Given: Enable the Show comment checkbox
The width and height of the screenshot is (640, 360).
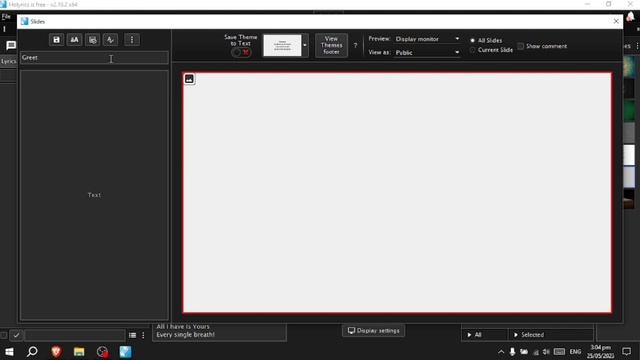Looking at the screenshot, I should click(x=520, y=46).
